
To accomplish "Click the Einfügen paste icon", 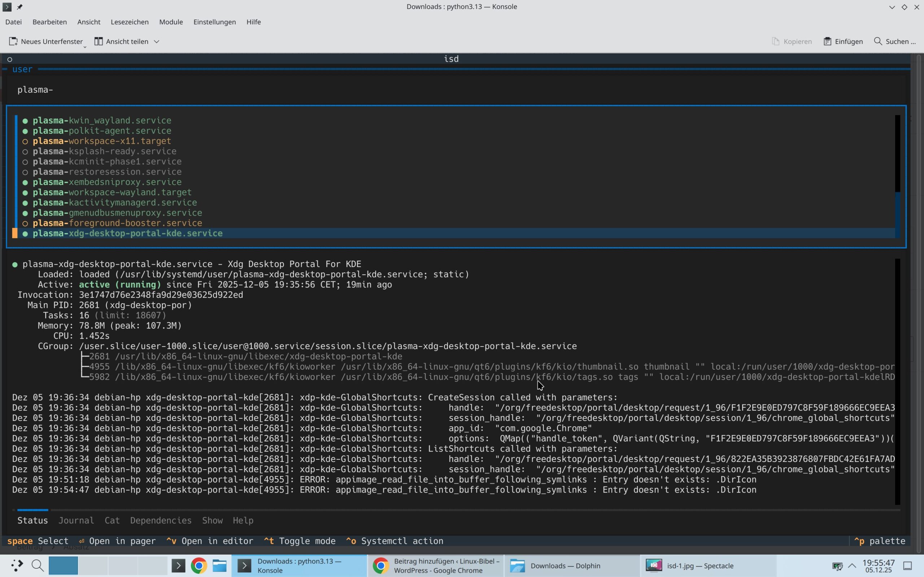I will [827, 41].
